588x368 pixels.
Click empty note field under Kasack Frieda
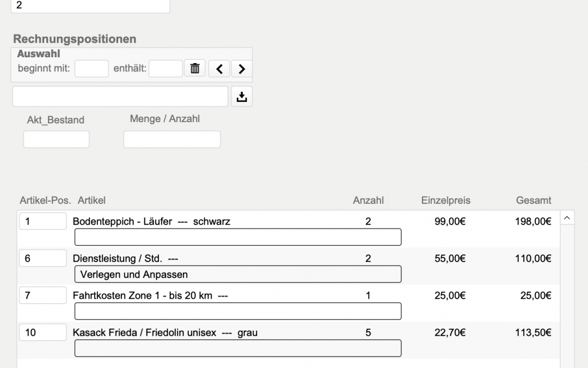[x=237, y=348]
